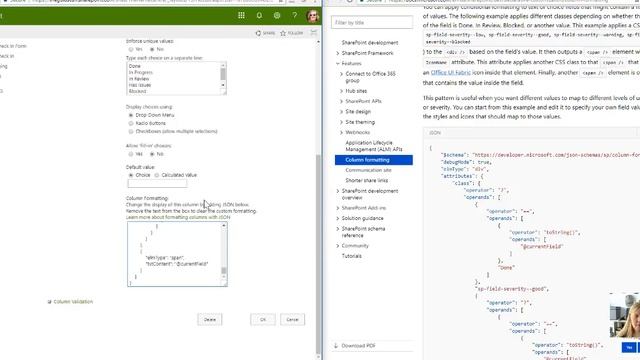This screenshot has width=640, height=360.
Task: Expand the Column Validation section
Action: pos(49,302)
